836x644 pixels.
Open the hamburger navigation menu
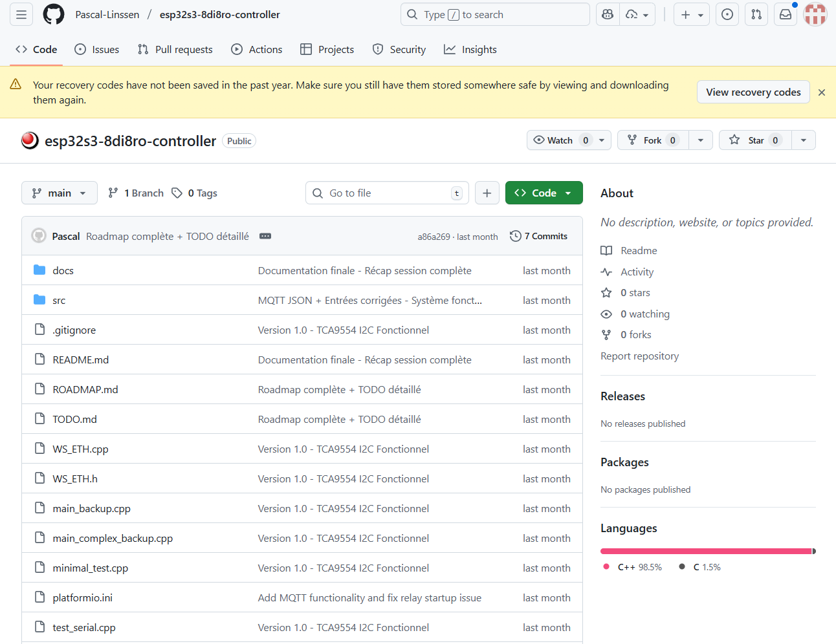[x=21, y=15]
